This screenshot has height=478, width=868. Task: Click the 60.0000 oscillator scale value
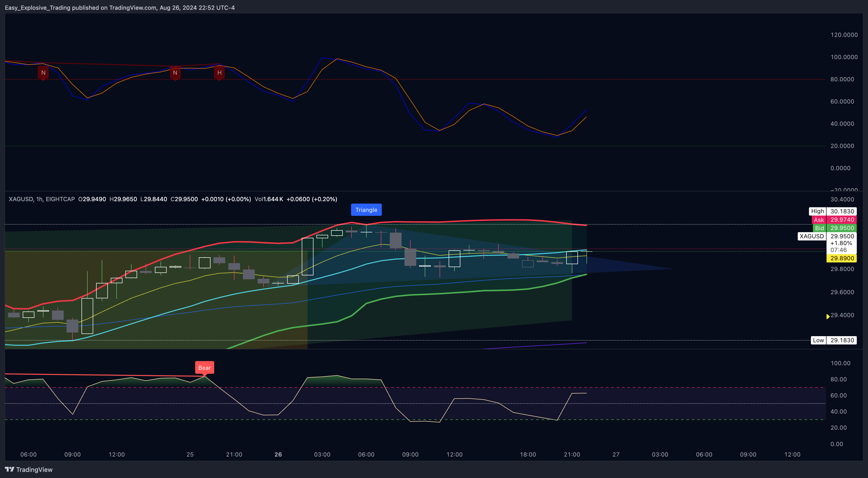[x=842, y=102]
